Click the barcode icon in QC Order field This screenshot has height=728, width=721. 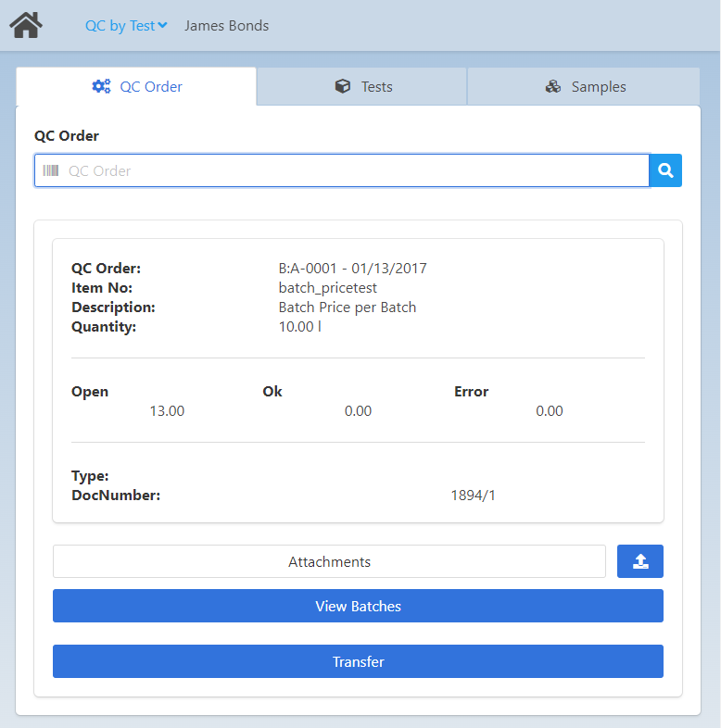pyautogui.click(x=51, y=170)
